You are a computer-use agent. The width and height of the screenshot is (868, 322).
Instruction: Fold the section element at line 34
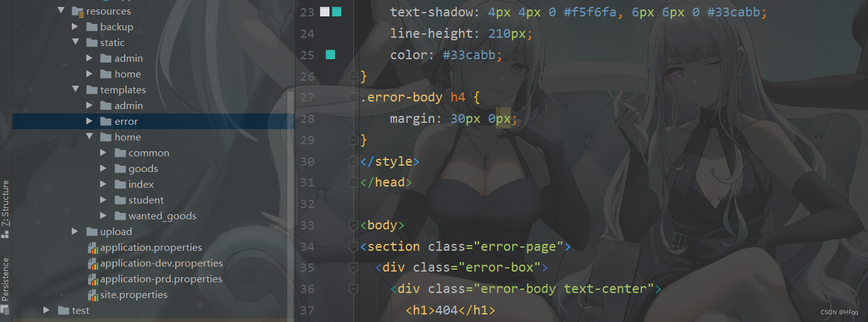tap(353, 246)
